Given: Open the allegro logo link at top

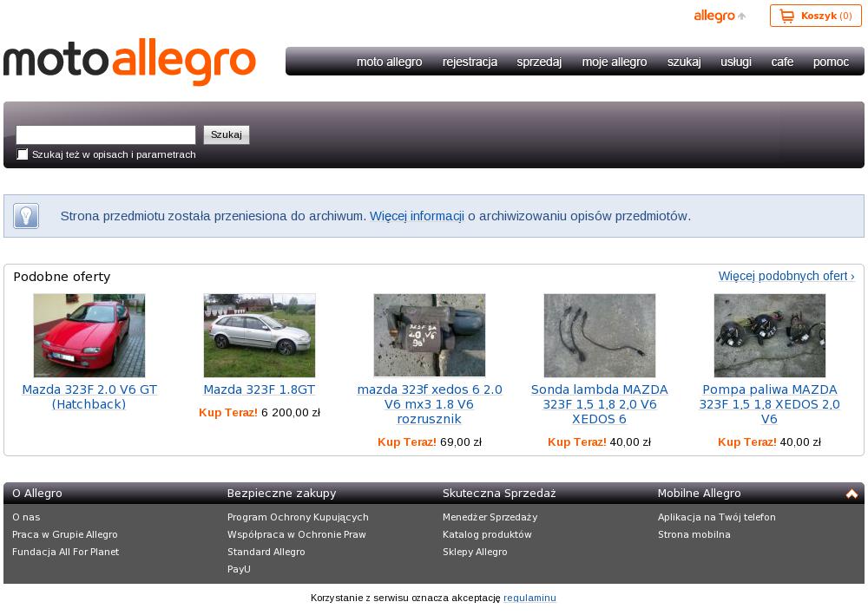Looking at the screenshot, I should 720,16.
